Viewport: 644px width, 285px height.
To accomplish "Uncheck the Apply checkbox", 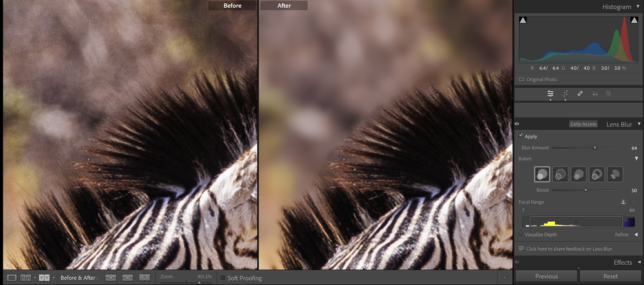I will [521, 135].
